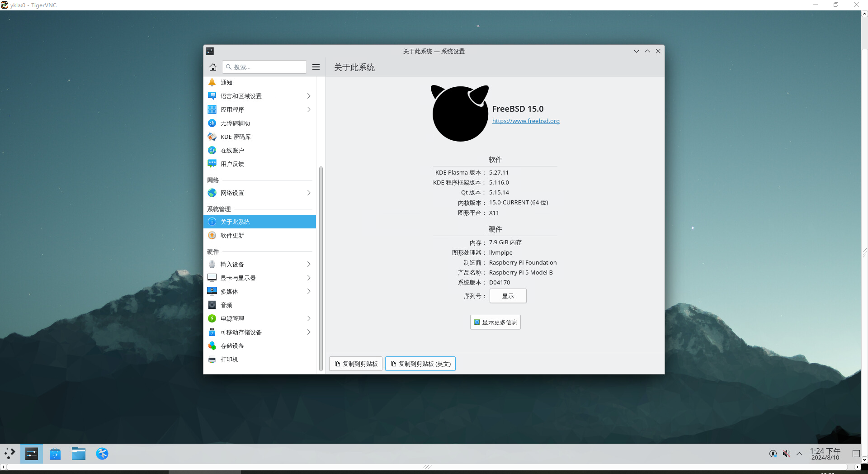Open the 打印机 printer icon
Viewport: 868px width, 474px height.
coord(212,359)
